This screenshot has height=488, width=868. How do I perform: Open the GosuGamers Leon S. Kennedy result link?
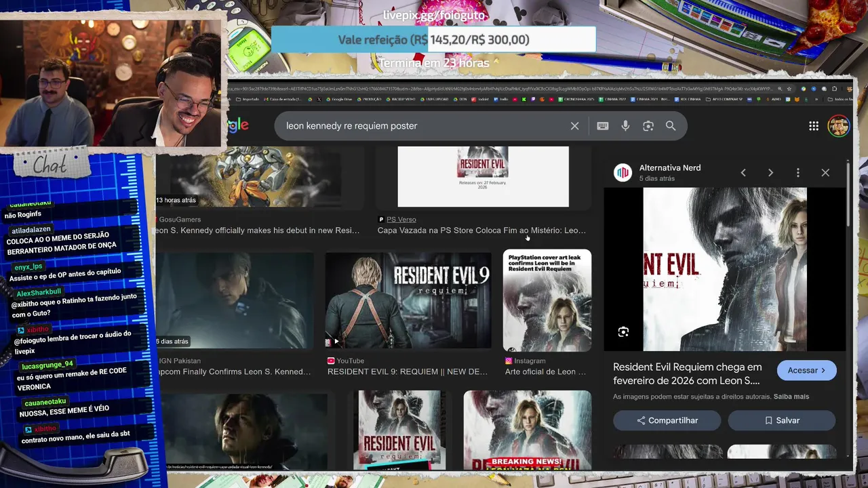(x=258, y=230)
